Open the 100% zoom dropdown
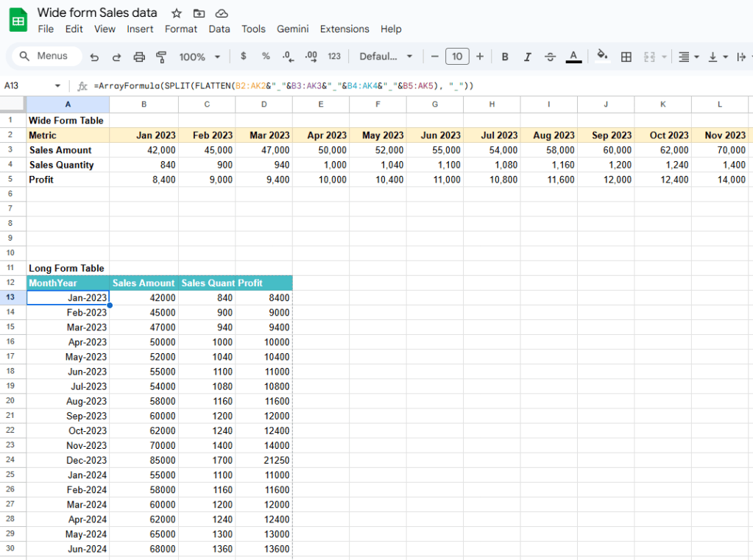The width and height of the screenshot is (753, 560). (x=199, y=57)
